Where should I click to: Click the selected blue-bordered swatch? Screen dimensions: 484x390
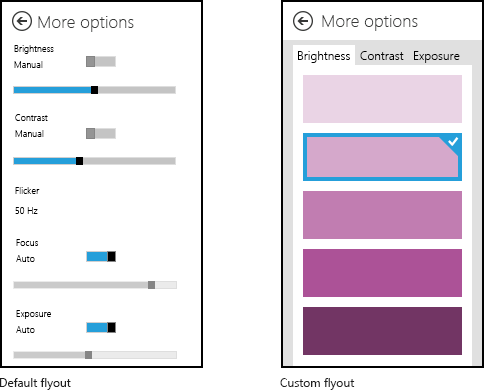pyautogui.click(x=382, y=157)
